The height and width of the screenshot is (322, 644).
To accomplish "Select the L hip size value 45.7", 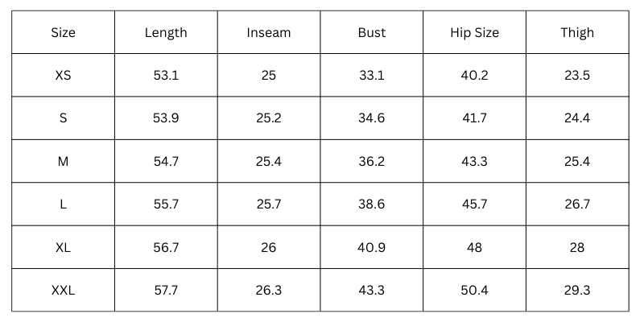I will 474,204.
